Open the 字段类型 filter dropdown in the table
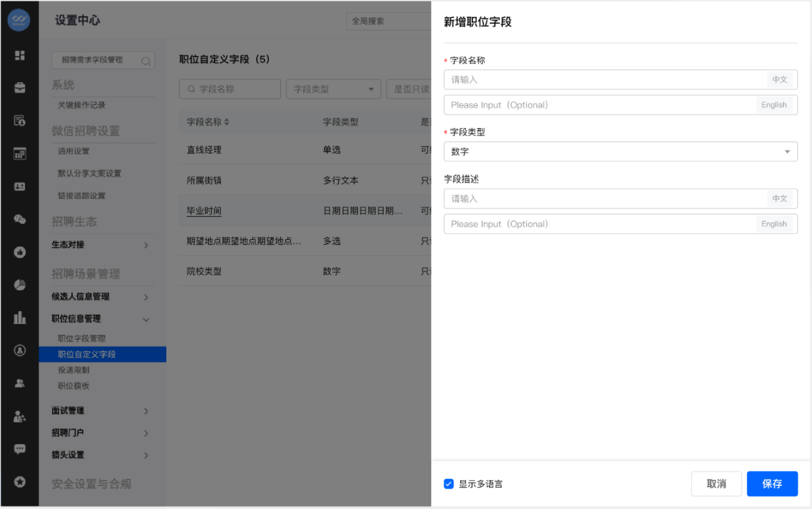The image size is (812, 509). coord(334,89)
